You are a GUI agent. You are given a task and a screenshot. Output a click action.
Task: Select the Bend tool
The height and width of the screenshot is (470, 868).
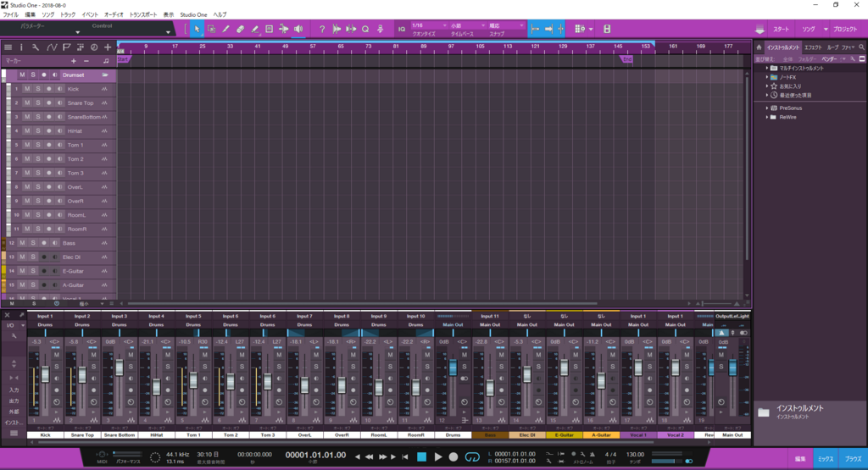[x=283, y=29]
